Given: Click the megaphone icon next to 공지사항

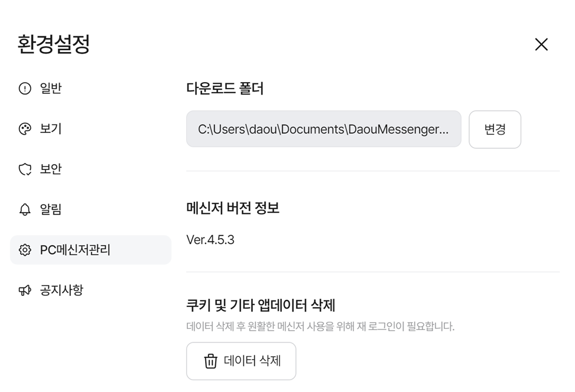Looking at the screenshot, I should (x=25, y=290).
